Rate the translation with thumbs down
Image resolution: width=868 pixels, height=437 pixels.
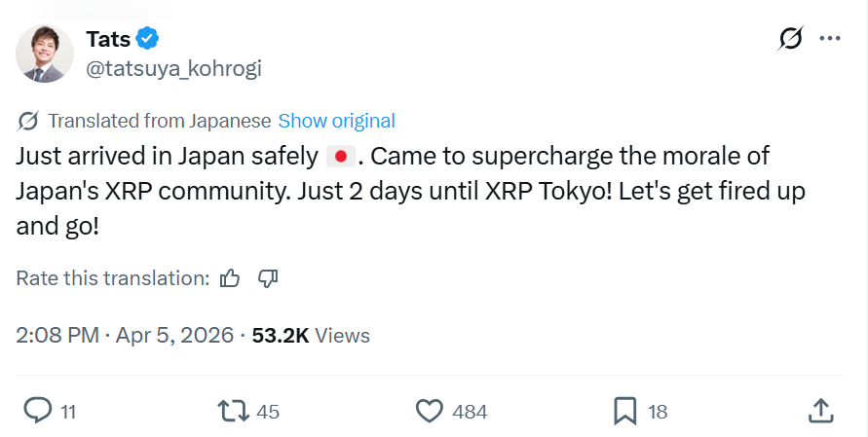[x=268, y=278]
